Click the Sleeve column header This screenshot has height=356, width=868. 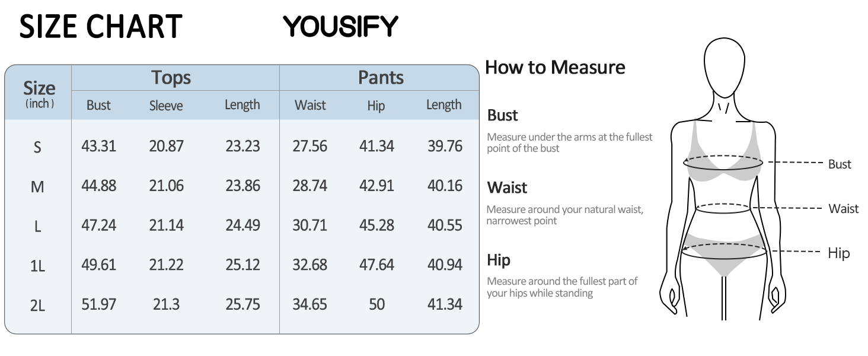166,106
